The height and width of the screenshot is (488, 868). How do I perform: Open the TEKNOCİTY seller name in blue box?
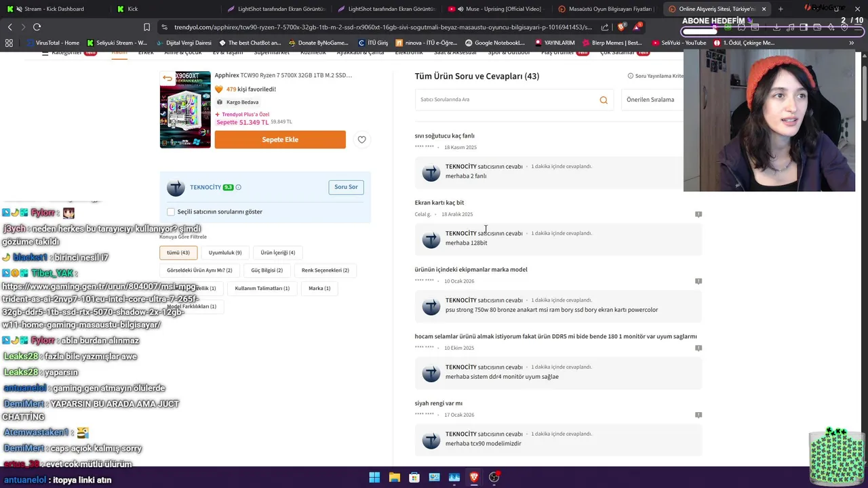205,187
